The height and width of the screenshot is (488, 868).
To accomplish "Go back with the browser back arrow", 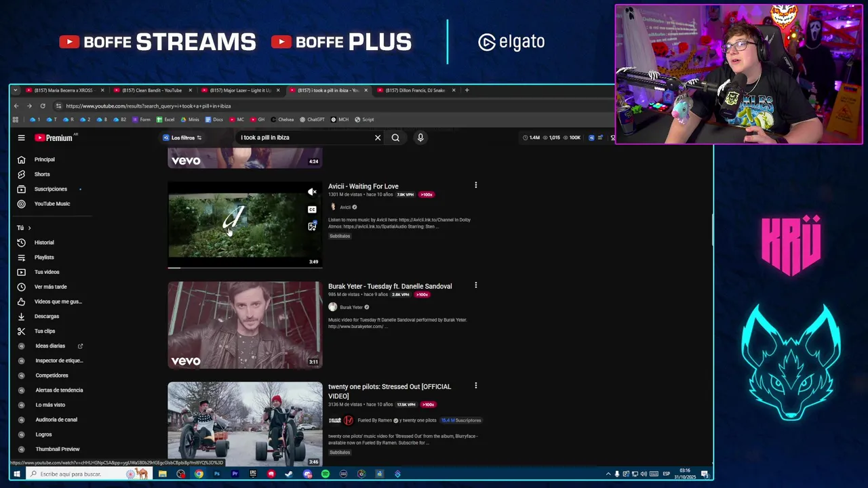I will pyautogui.click(x=16, y=106).
